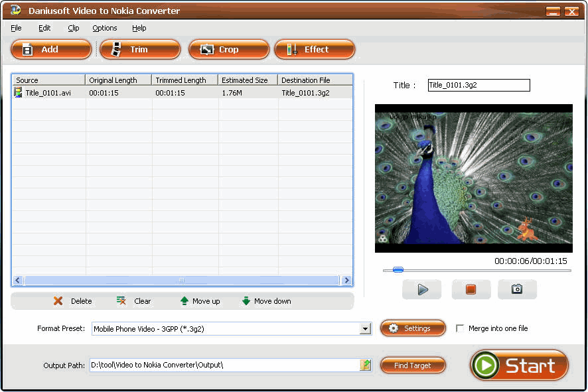Open the Options menu
This screenshot has height=392, width=588.
(105, 28)
